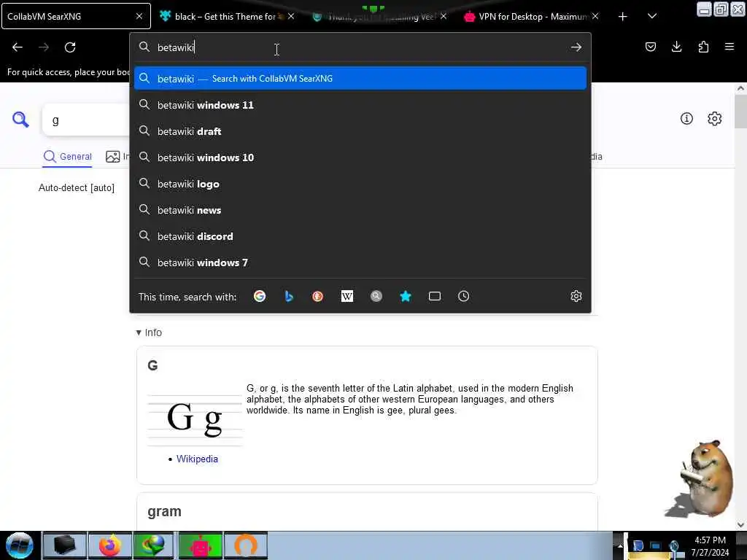
Task: Collapse the Info section triangle
Action: point(139,332)
